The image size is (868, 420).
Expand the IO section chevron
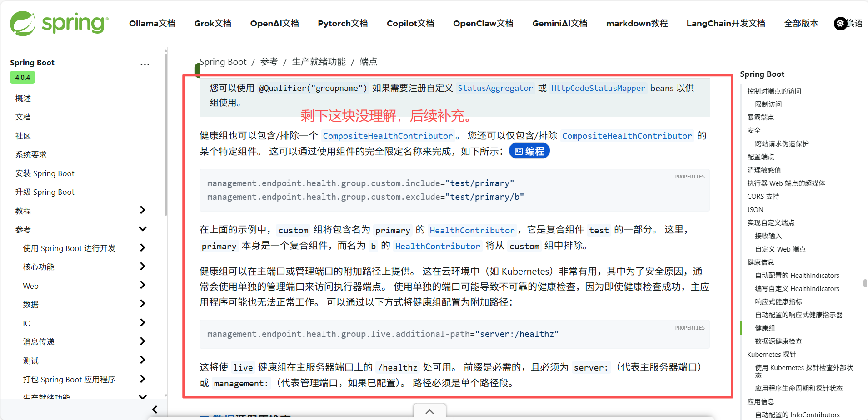pos(143,322)
